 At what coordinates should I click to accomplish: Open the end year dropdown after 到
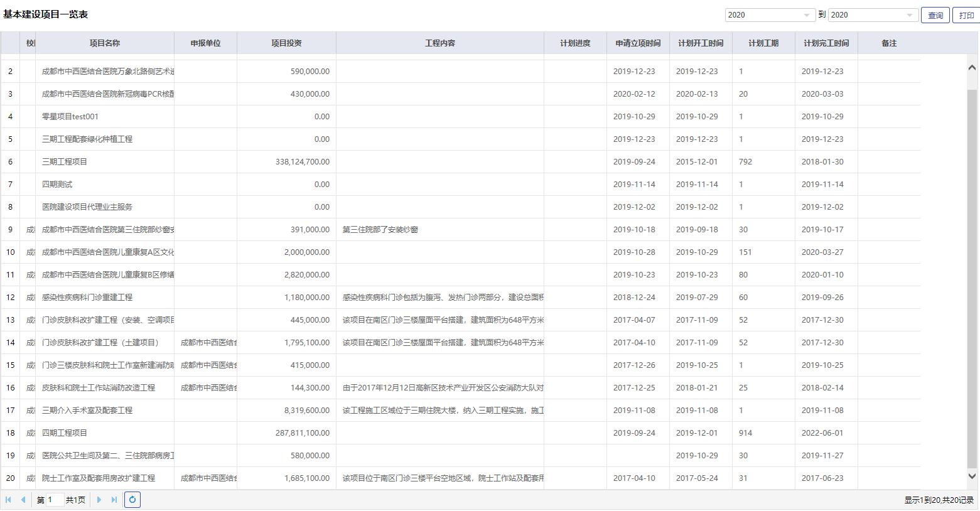click(x=910, y=15)
